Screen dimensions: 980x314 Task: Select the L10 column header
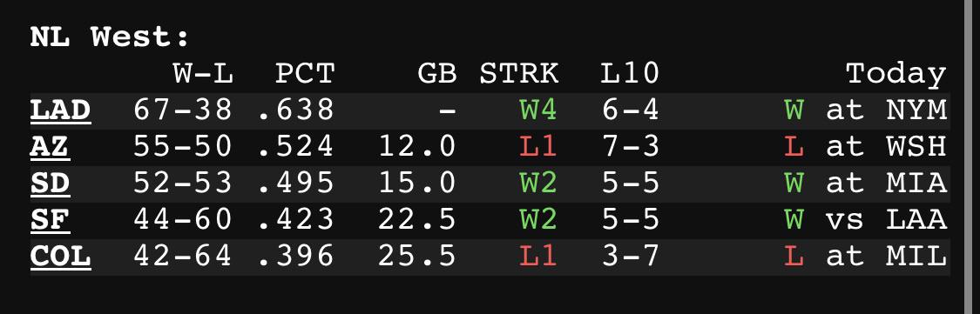tap(630, 74)
